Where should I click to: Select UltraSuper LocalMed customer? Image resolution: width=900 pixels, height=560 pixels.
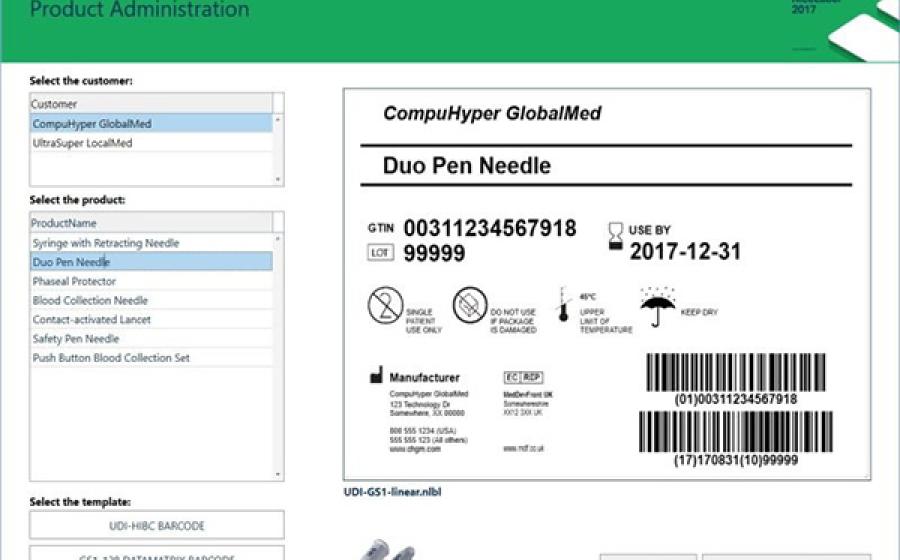pyautogui.click(x=152, y=143)
